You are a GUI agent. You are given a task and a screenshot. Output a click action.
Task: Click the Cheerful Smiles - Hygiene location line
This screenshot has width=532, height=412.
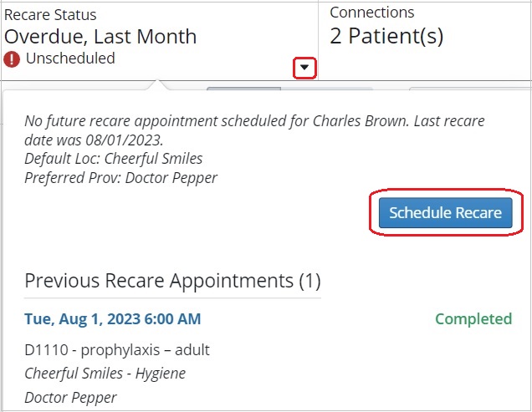coord(105,374)
